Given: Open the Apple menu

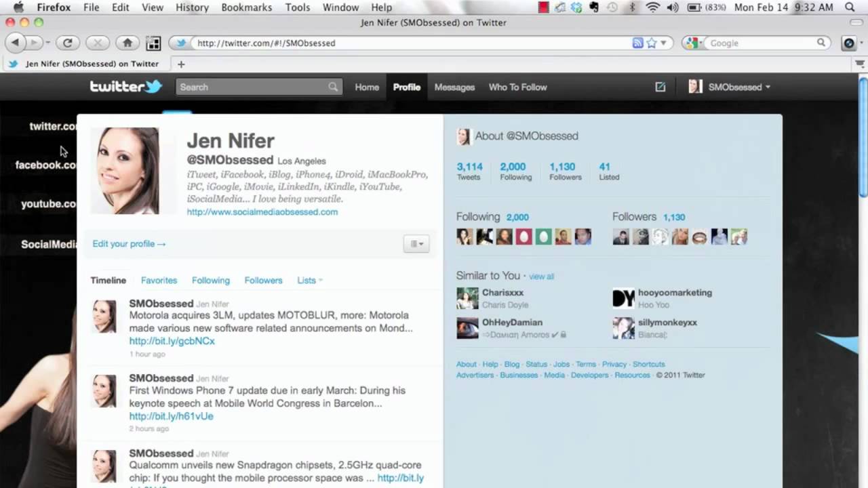Looking at the screenshot, I should pyautogui.click(x=18, y=7).
